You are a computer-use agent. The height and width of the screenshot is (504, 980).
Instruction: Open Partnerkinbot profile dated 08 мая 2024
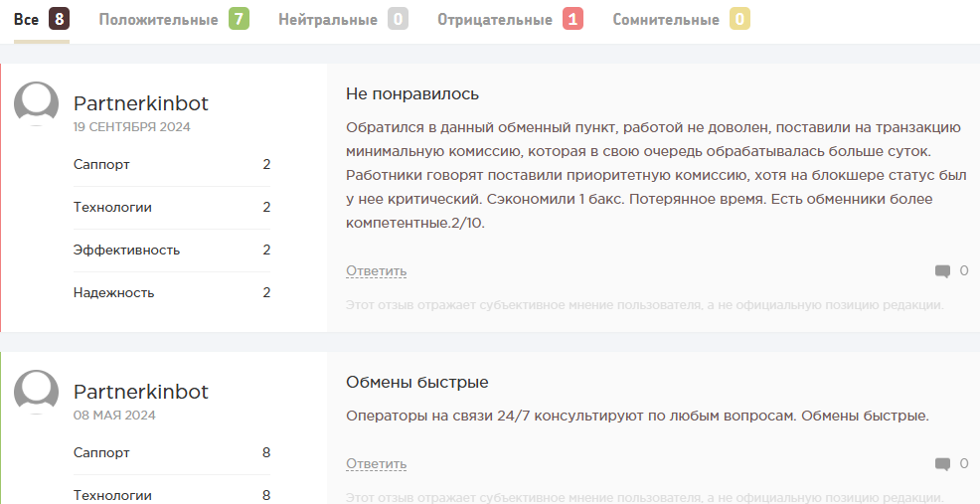[140, 392]
